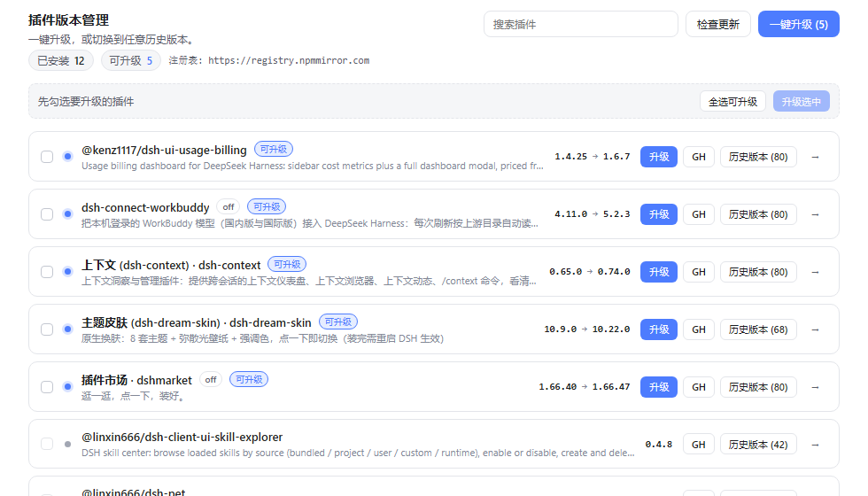868x496 pixels.
Task: Click 可升级 badge on dsh-ui-usage-billing
Action: tap(274, 150)
